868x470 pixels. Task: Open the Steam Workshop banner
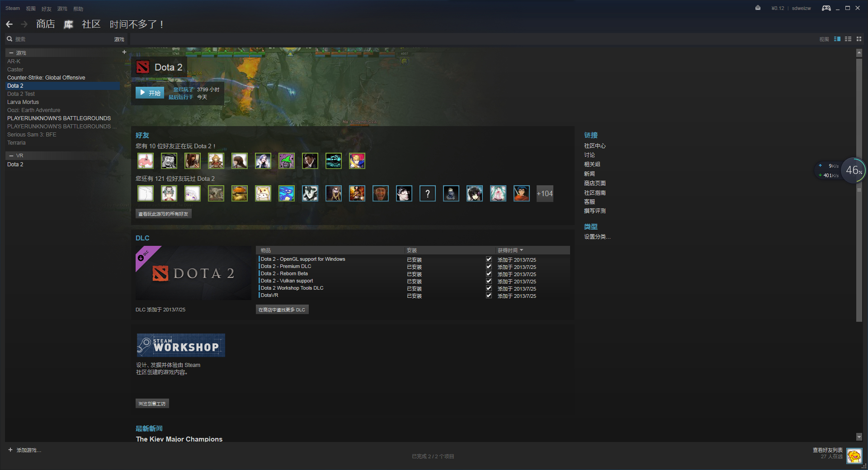[181, 345]
